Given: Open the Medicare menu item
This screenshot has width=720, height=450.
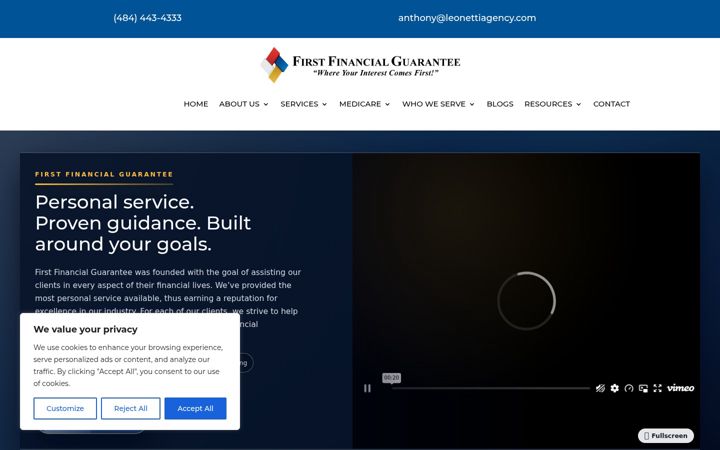Looking at the screenshot, I should [360, 104].
